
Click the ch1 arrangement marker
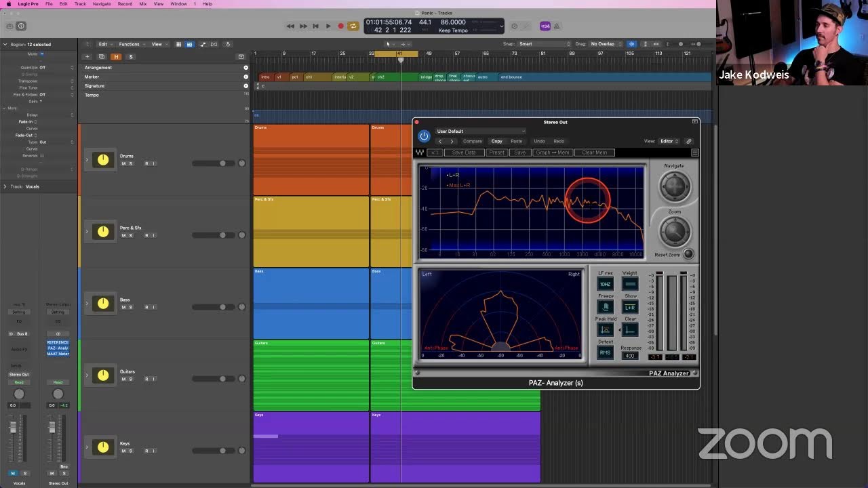(x=318, y=77)
